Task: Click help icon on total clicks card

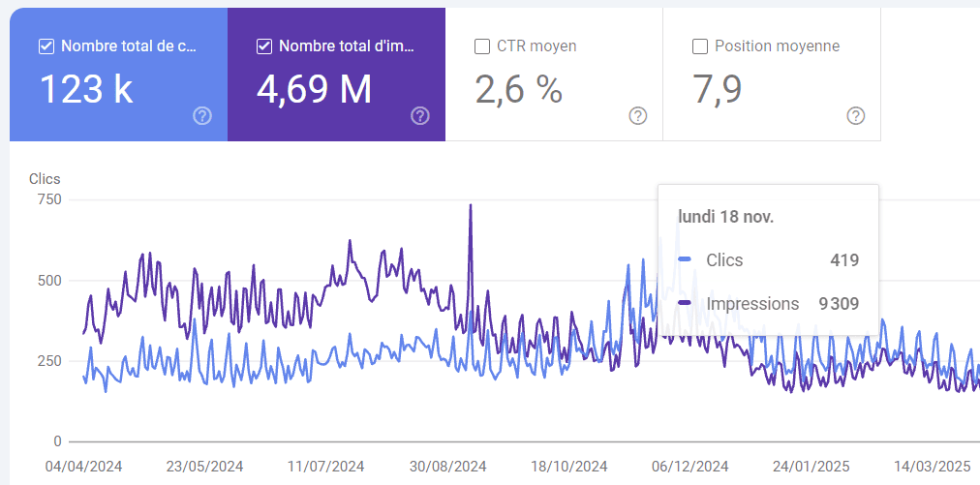Action: (202, 116)
